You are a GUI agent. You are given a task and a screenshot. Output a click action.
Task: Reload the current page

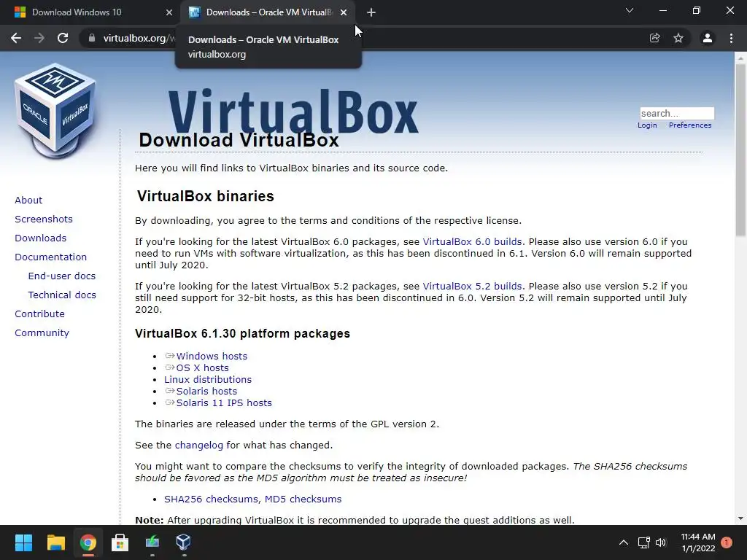point(63,38)
